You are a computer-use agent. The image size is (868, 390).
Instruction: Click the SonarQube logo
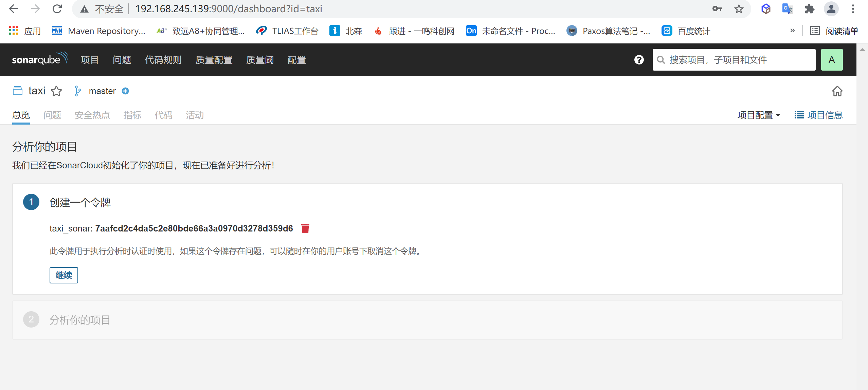tap(40, 59)
